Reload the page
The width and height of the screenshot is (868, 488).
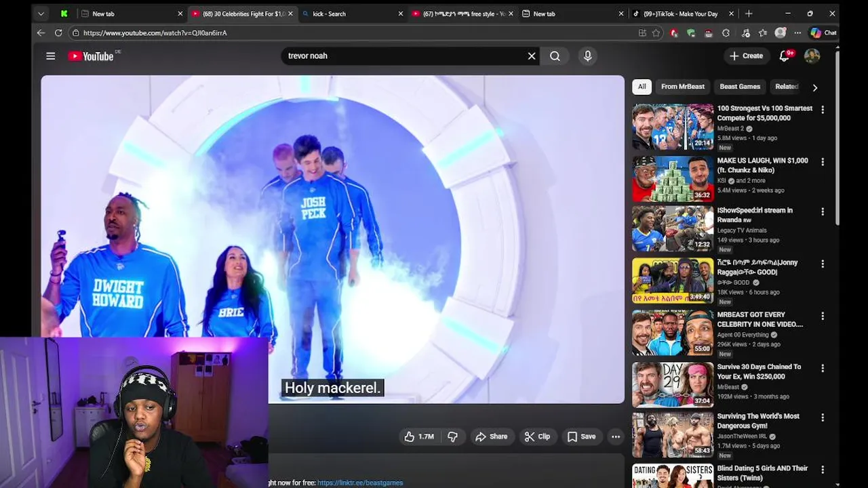[x=58, y=33]
